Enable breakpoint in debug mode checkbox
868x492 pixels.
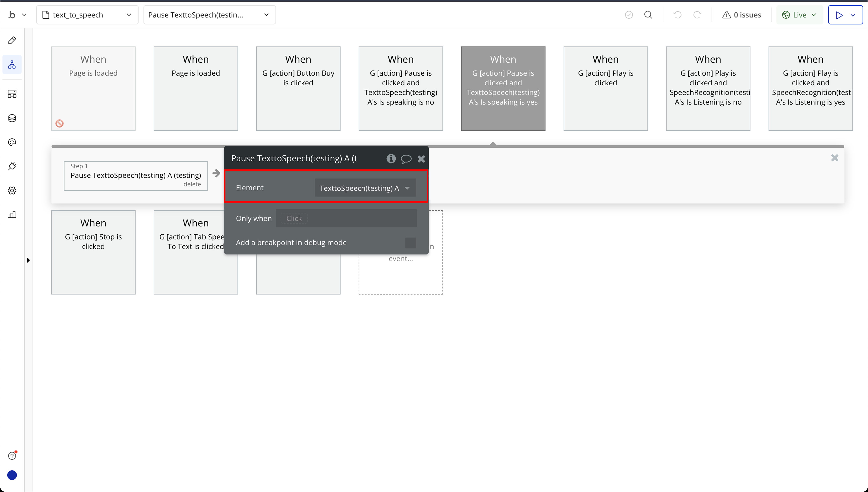pyautogui.click(x=410, y=243)
